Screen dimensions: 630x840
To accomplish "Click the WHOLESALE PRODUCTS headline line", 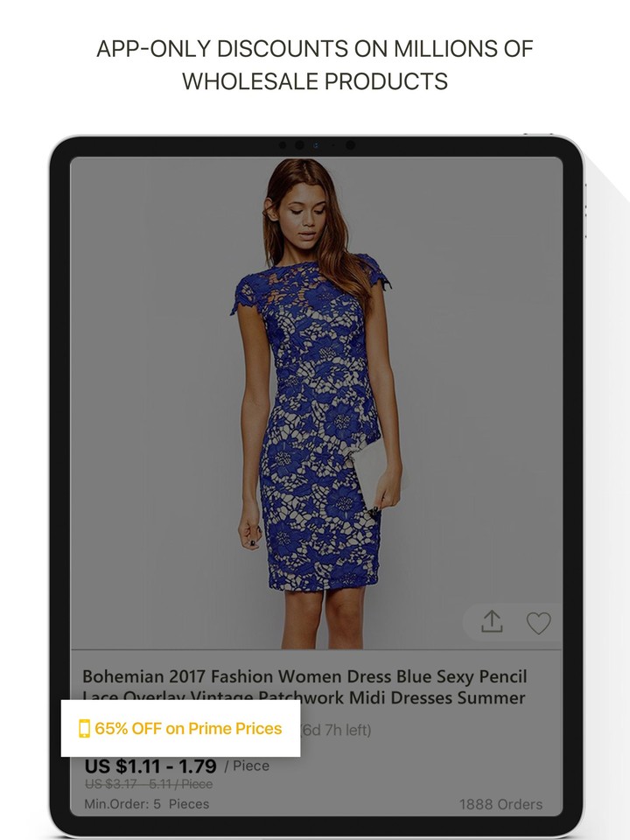I will 315,81.
